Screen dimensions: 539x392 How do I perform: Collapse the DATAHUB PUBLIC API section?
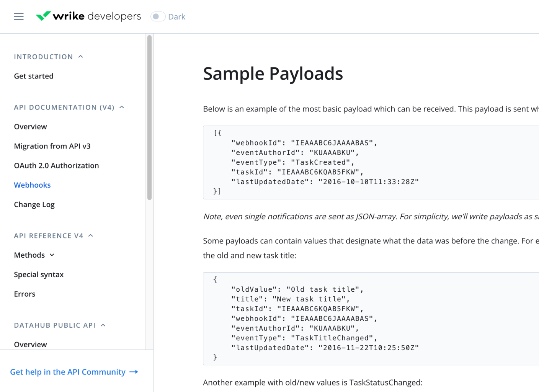pos(103,325)
